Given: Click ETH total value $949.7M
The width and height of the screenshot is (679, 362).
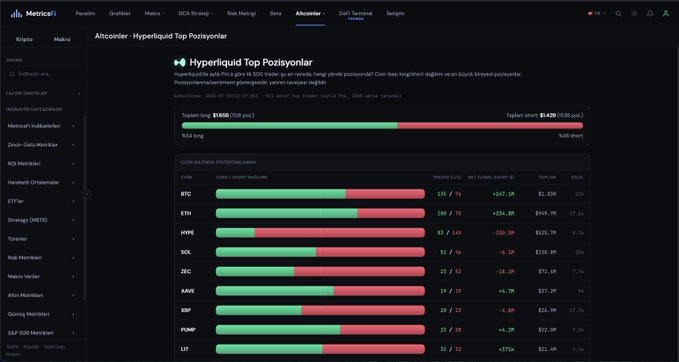Looking at the screenshot, I should 546,213.
